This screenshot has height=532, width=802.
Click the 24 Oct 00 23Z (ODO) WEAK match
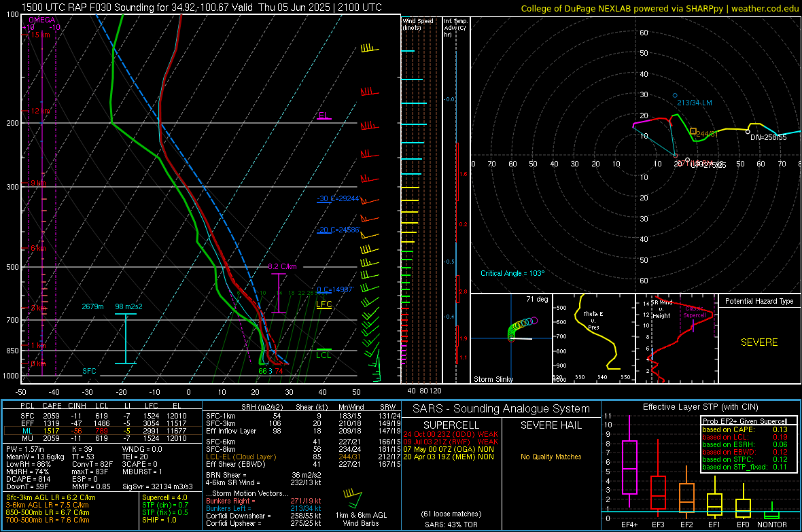[x=451, y=434]
